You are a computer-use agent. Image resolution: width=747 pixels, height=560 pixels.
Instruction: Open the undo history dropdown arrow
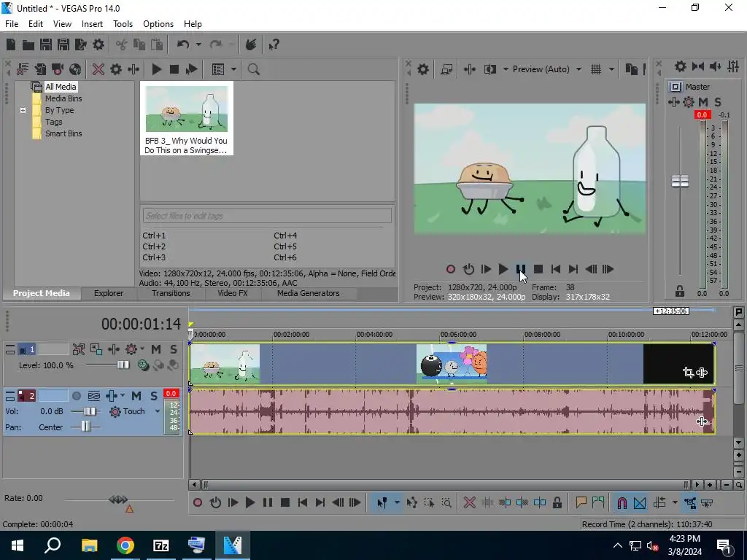pyautogui.click(x=198, y=44)
